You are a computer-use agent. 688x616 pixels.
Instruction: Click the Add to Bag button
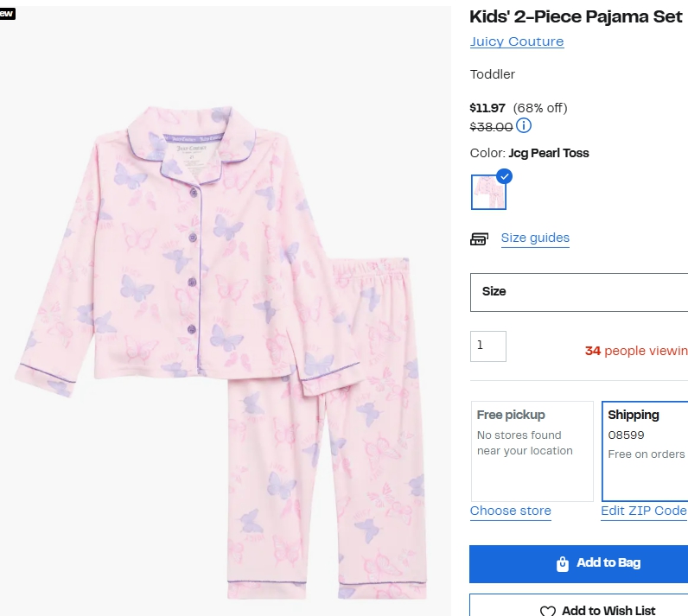coord(579,564)
